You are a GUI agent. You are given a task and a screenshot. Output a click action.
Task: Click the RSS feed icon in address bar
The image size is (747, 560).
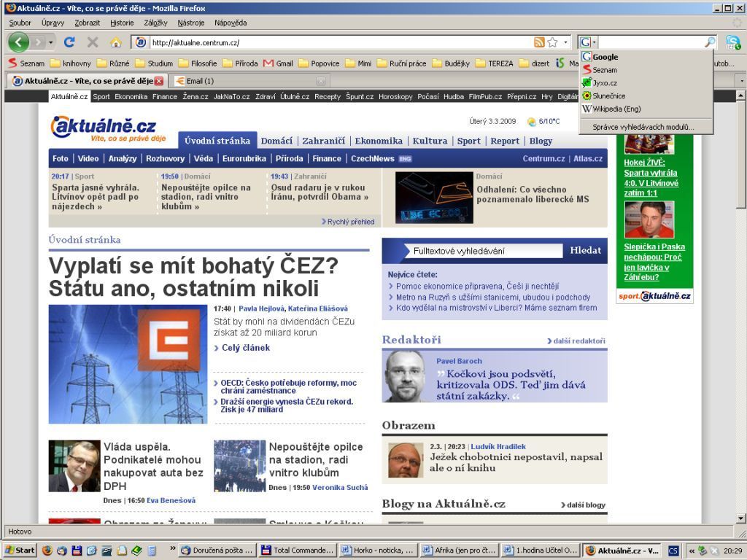point(539,42)
